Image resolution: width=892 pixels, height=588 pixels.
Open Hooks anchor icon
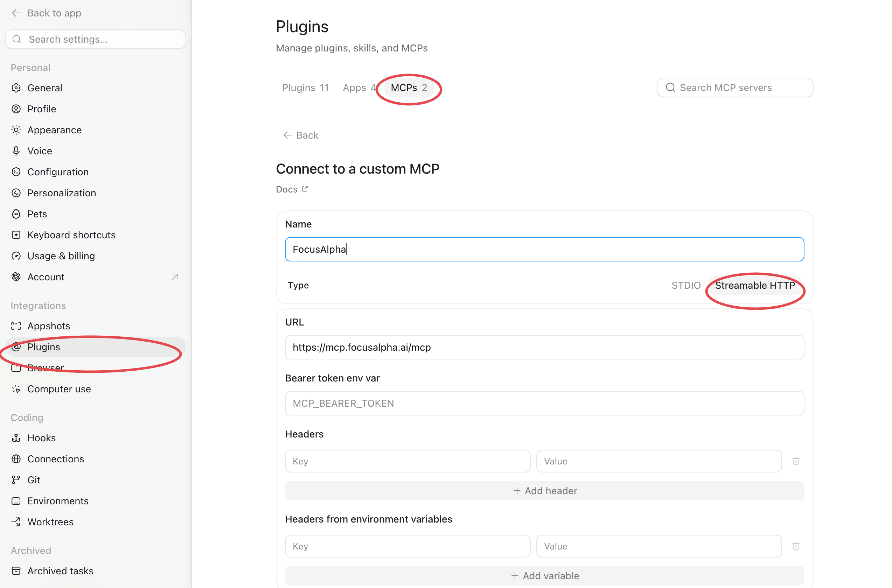16,437
